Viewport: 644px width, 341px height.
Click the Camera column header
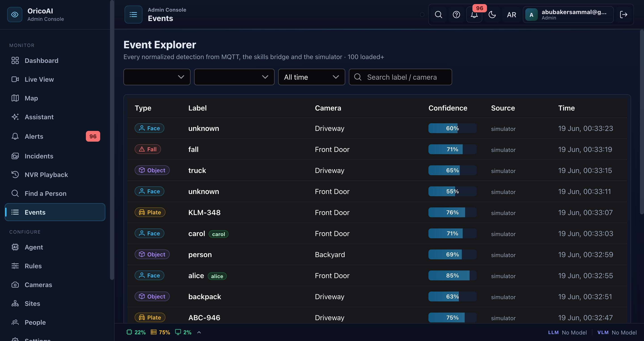point(328,108)
